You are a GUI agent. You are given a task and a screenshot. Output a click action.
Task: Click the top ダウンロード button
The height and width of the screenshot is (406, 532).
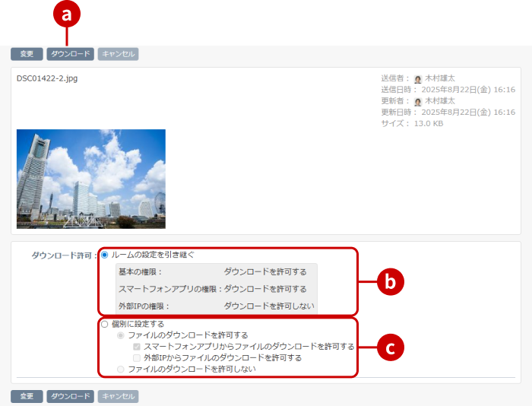pos(70,54)
